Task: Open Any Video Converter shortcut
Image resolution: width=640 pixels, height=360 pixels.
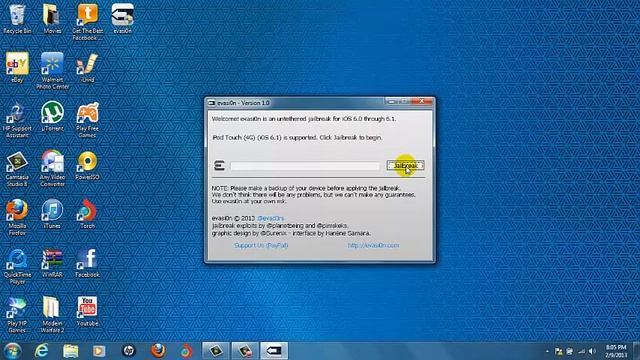Action: [x=52, y=169]
